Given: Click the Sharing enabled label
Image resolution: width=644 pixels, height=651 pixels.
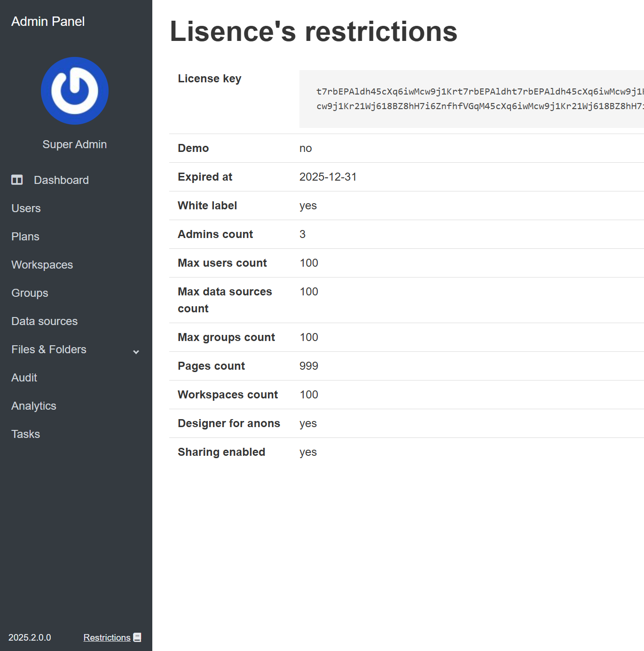Looking at the screenshot, I should click(221, 452).
